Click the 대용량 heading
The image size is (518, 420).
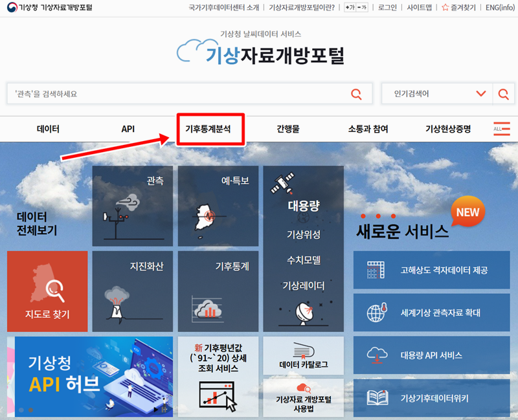pyautogui.click(x=303, y=206)
